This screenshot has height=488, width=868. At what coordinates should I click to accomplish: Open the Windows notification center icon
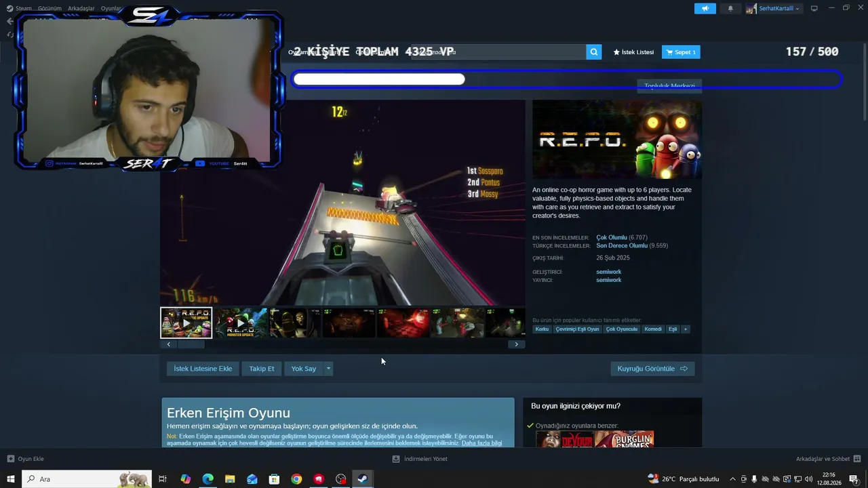(854, 479)
